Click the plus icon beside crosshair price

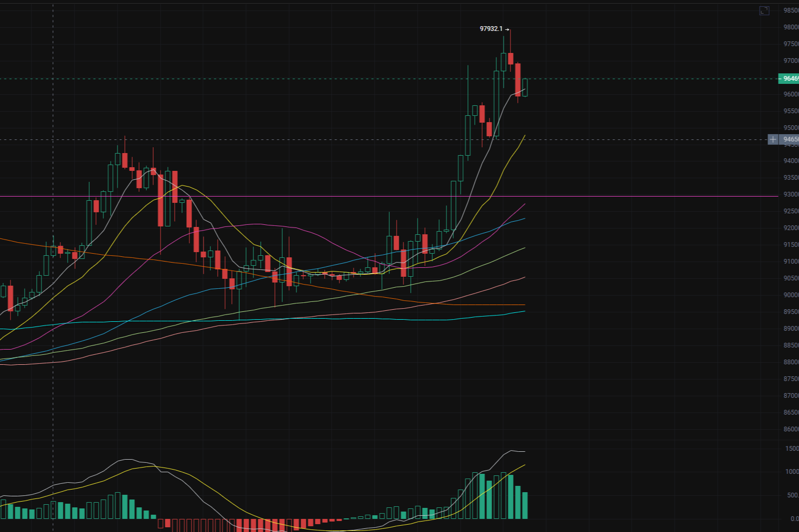(773, 139)
